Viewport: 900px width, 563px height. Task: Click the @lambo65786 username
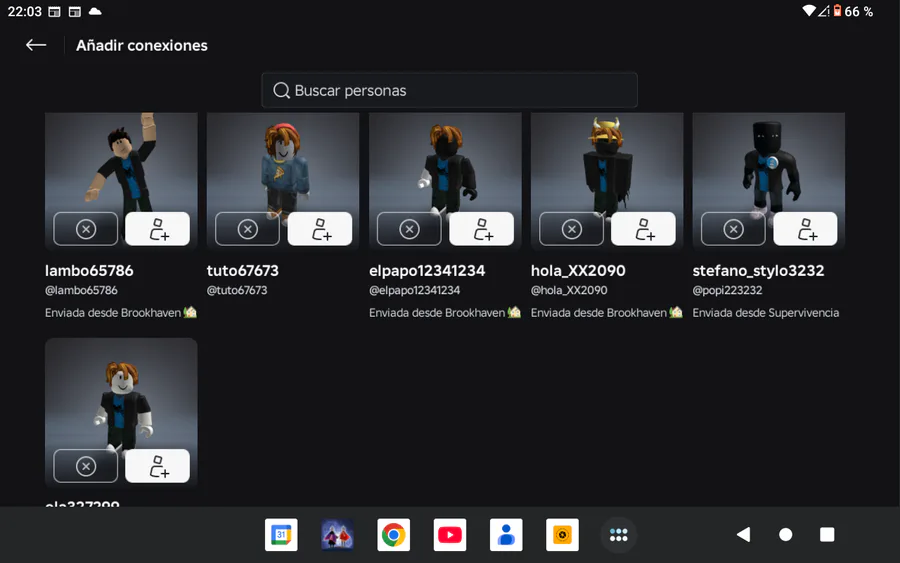81,290
